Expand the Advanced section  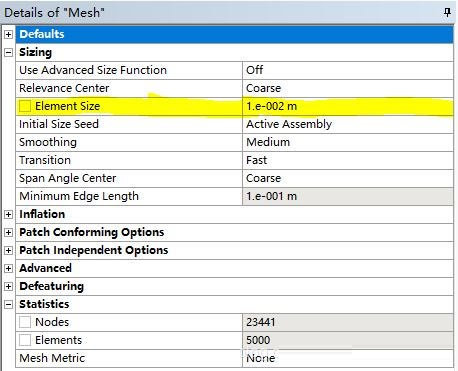click(9, 268)
